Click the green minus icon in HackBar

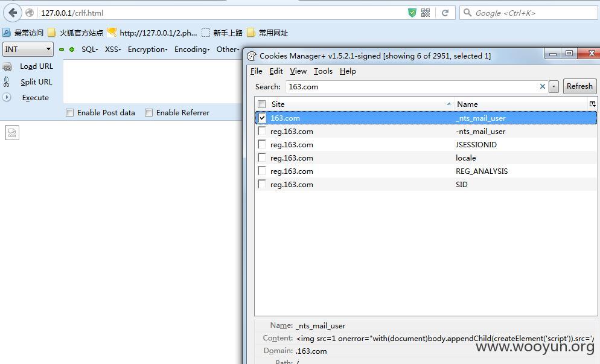click(62, 49)
